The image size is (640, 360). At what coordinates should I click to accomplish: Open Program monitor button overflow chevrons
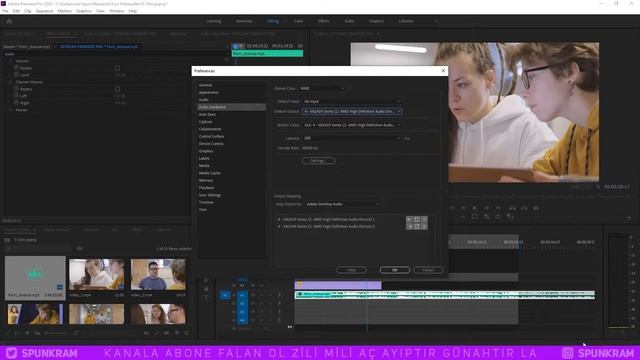pos(629,218)
